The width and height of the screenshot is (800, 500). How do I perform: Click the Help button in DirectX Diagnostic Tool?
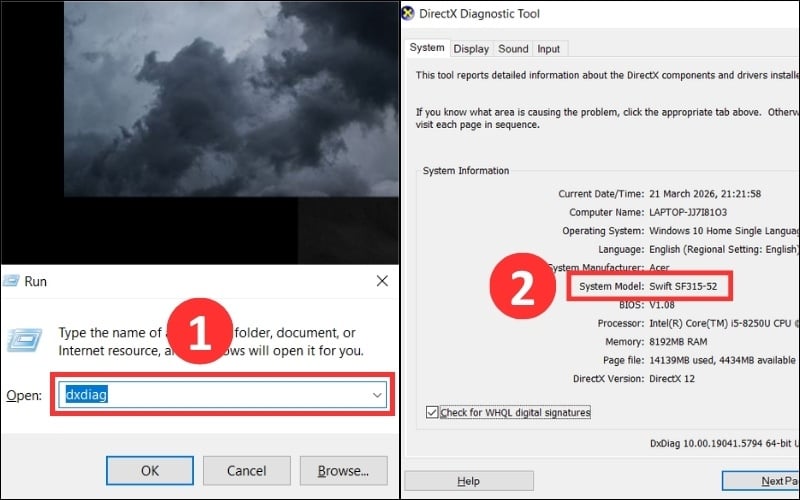click(x=468, y=481)
